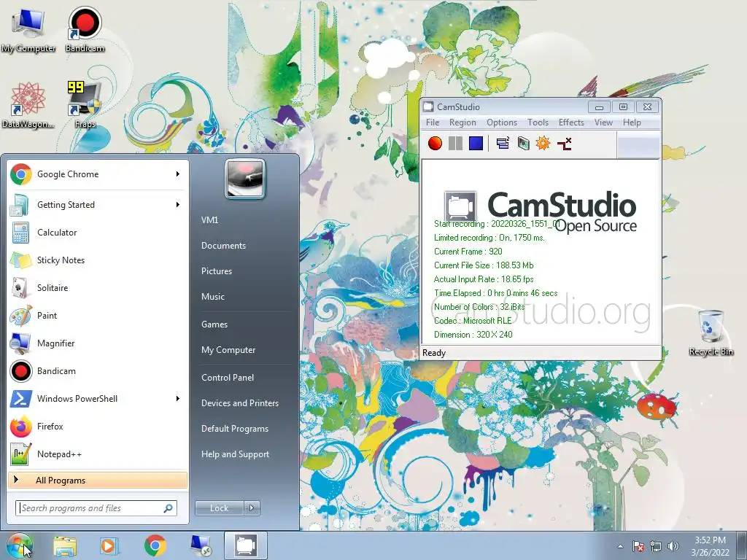Open CamStudio Options menu
Image resolution: width=747 pixels, height=560 pixels.
click(x=502, y=122)
